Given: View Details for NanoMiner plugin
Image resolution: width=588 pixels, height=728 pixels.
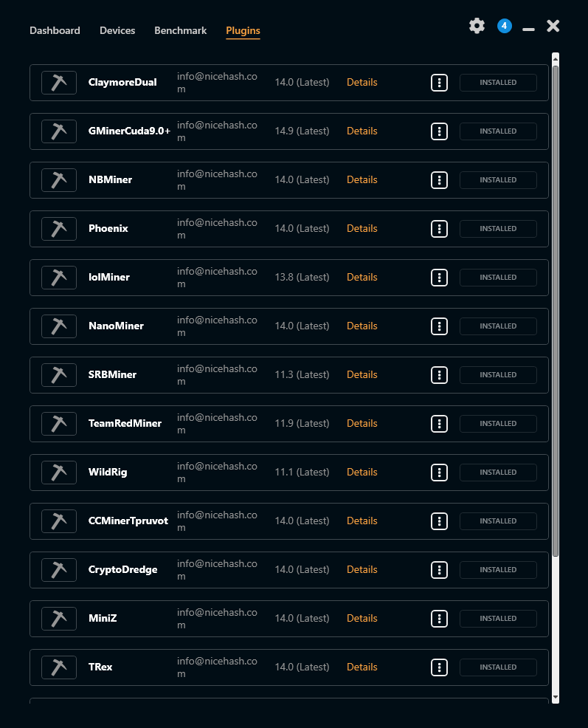Looking at the screenshot, I should click(362, 326).
